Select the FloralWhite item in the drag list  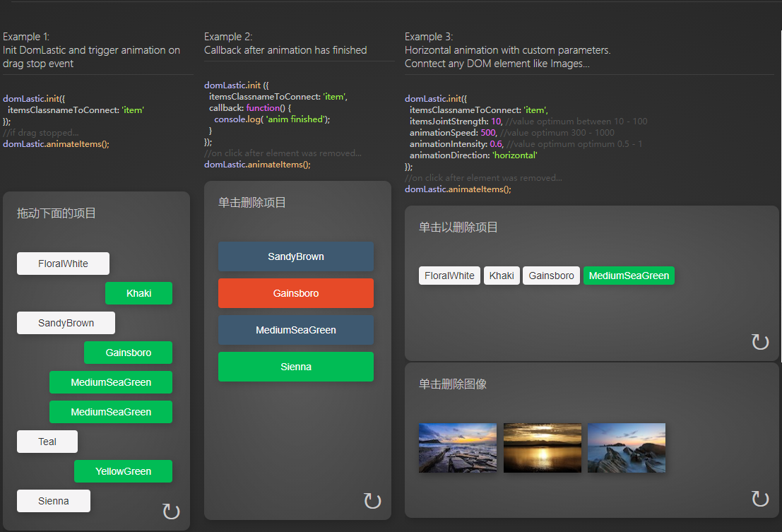[64, 264]
